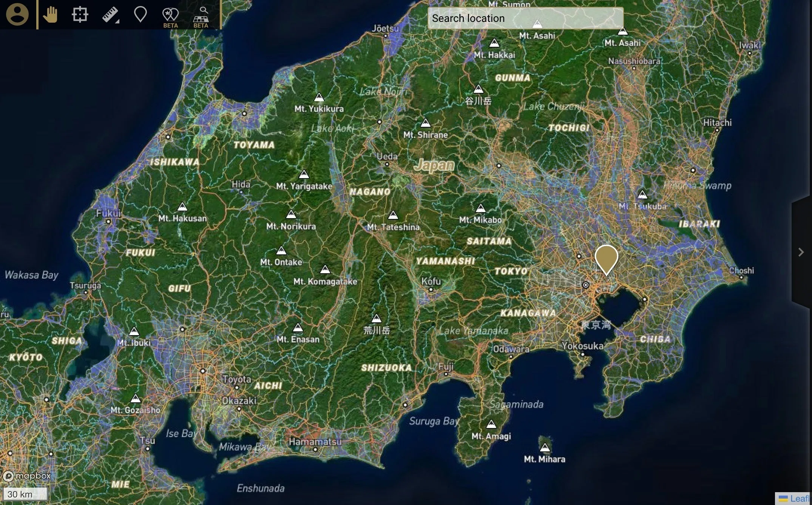Click the Japan country label
The image size is (812, 505).
point(434,165)
